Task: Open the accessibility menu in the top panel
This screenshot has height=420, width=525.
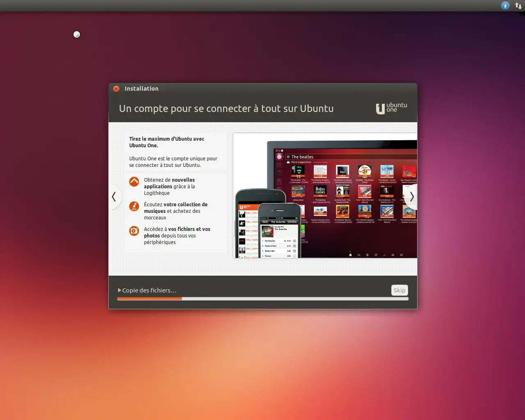Action: coord(505,6)
